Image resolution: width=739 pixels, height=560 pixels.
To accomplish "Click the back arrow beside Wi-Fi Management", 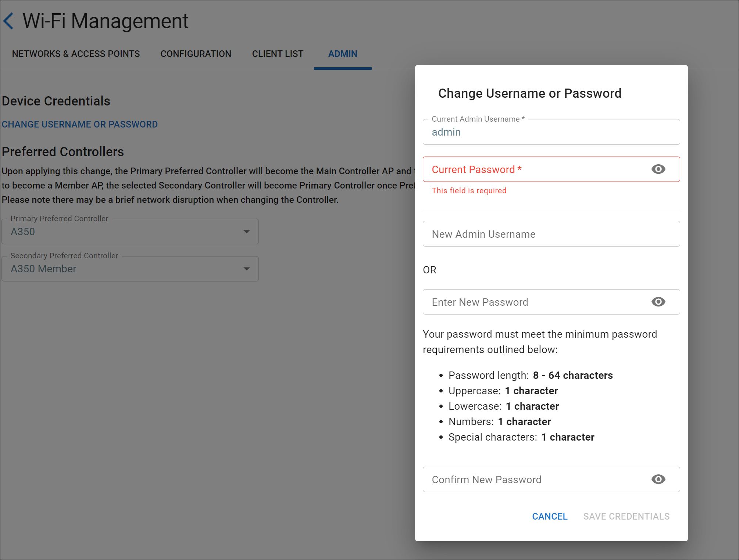I will pos(9,21).
